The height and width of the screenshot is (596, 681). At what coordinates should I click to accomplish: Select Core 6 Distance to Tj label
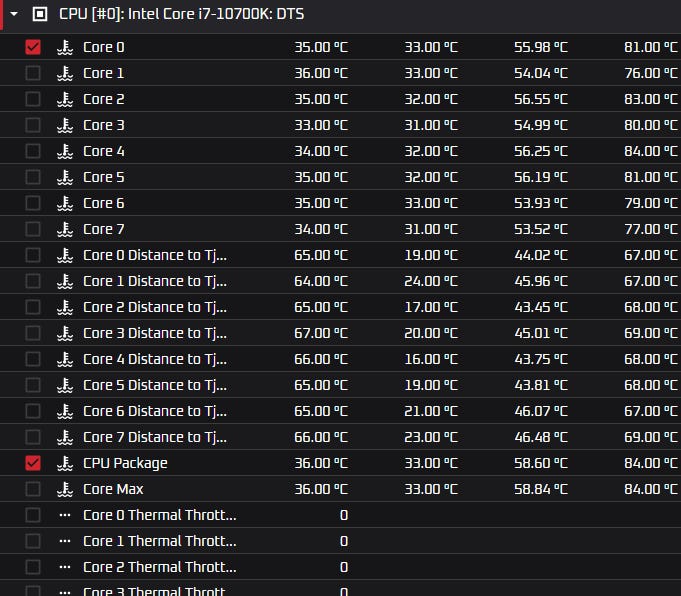[155, 411]
